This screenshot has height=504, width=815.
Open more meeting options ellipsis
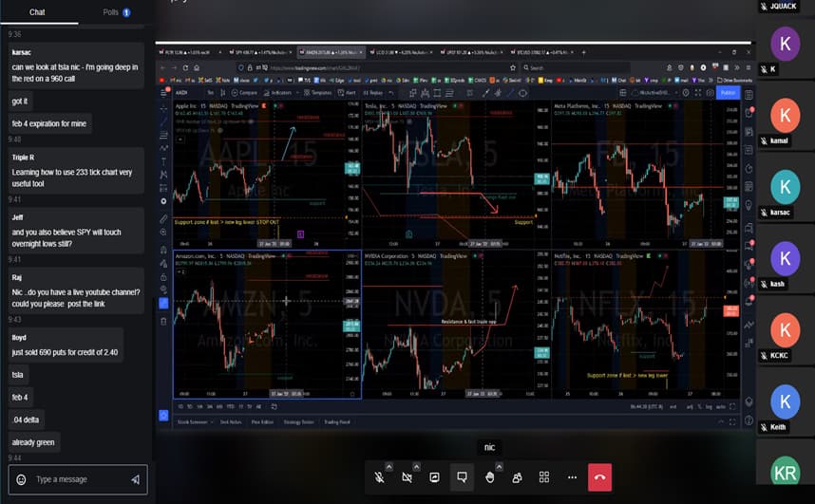point(572,477)
